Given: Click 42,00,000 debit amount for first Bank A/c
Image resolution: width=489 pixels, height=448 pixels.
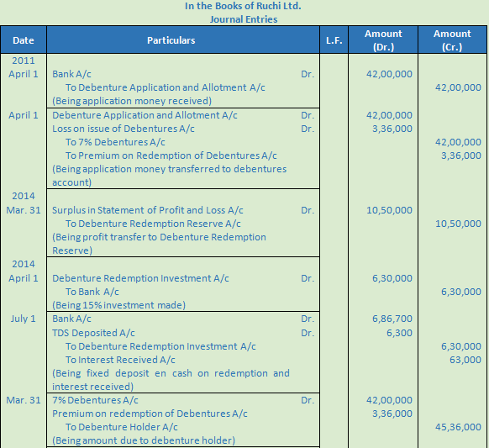Looking at the screenshot, I should click(389, 74).
